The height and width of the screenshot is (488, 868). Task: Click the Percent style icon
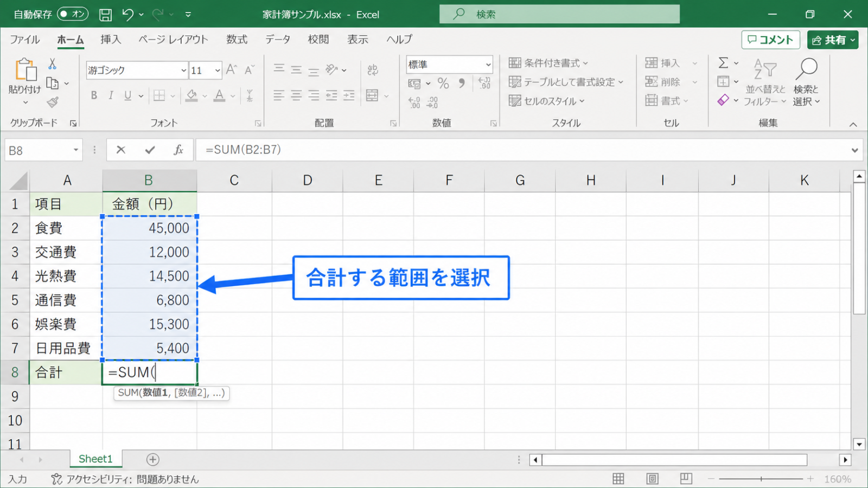[443, 84]
